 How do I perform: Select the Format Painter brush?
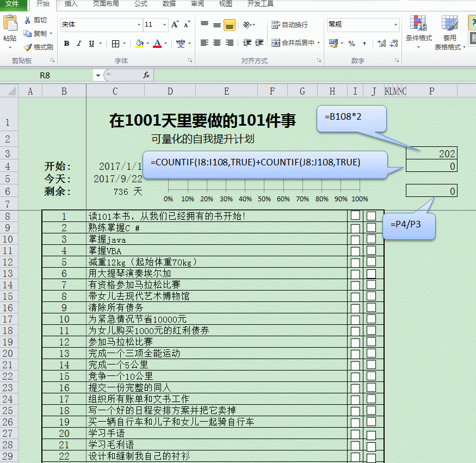28,47
